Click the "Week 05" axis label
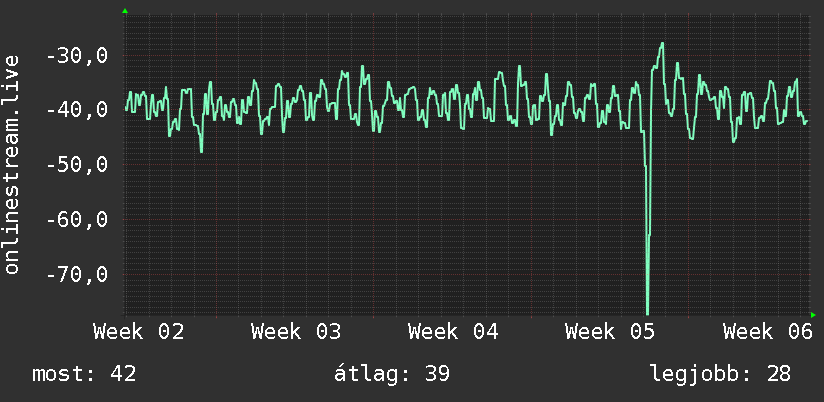This screenshot has height=402, width=824. click(610, 332)
